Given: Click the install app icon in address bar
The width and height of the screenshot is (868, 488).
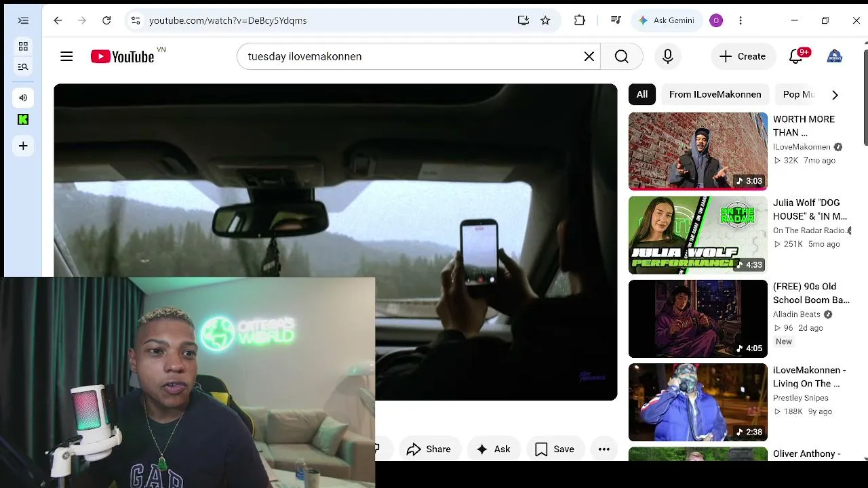Looking at the screenshot, I should point(524,20).
